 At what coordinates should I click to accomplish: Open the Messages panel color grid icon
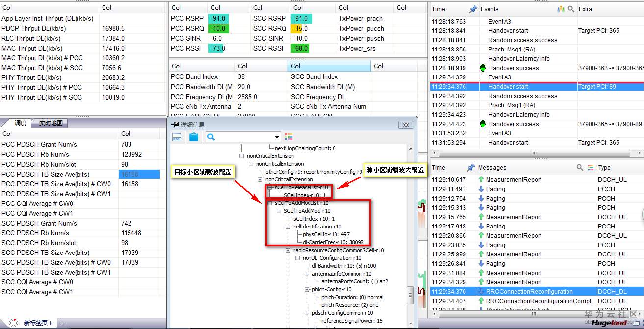pyautogui.click(x=591, y=167)
